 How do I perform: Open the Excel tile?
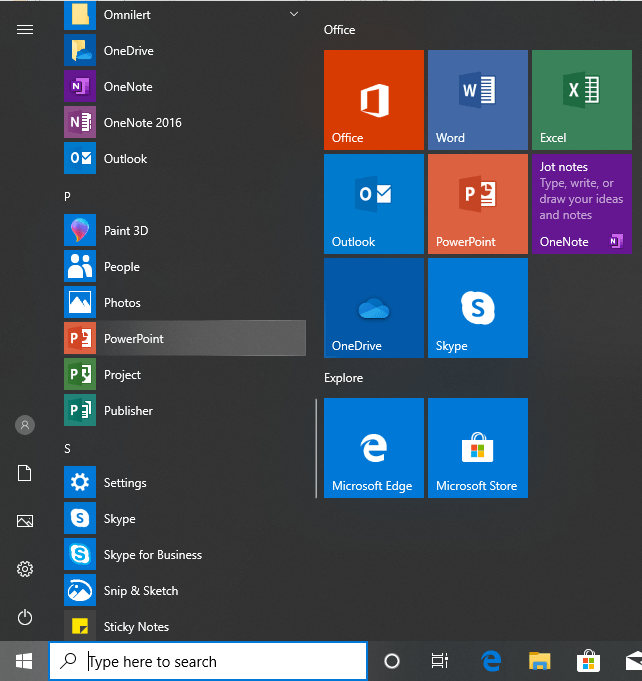[582, 100]
